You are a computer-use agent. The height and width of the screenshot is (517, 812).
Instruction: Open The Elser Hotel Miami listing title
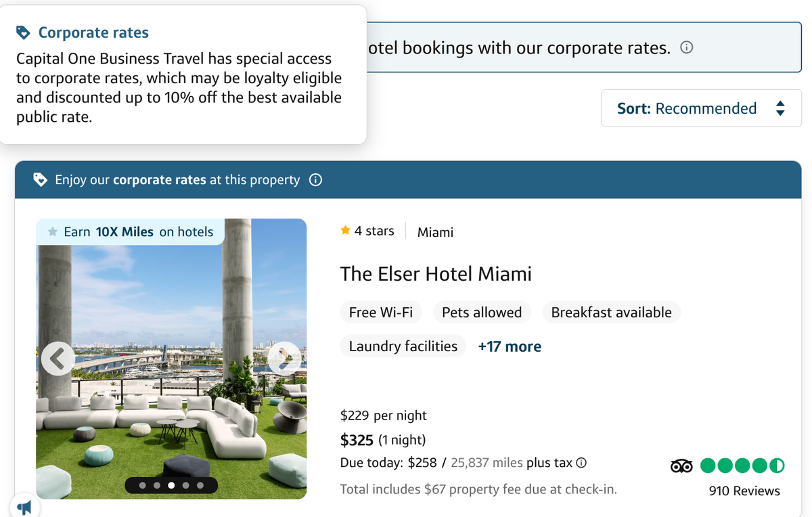click(436, 274)
